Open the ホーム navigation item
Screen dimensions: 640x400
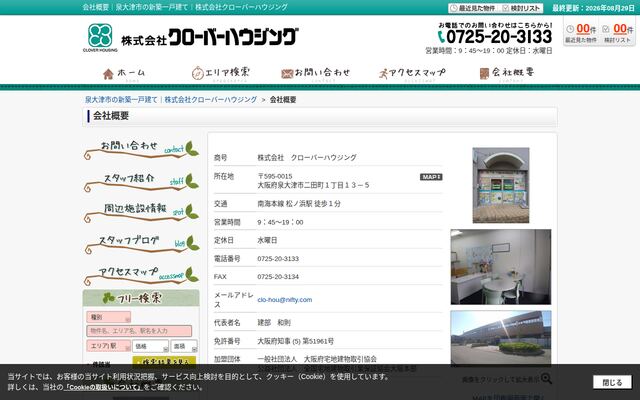tap(124, 73)
